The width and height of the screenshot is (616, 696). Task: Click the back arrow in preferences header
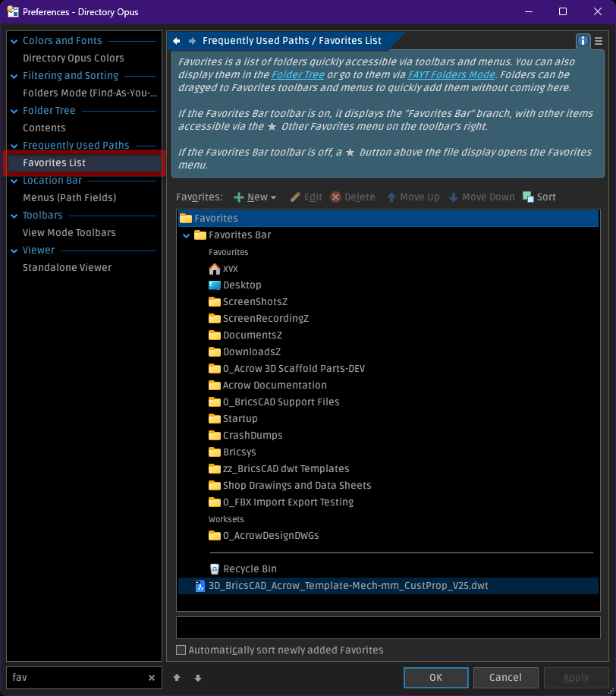pyautogui.click(x=176, y=41)
